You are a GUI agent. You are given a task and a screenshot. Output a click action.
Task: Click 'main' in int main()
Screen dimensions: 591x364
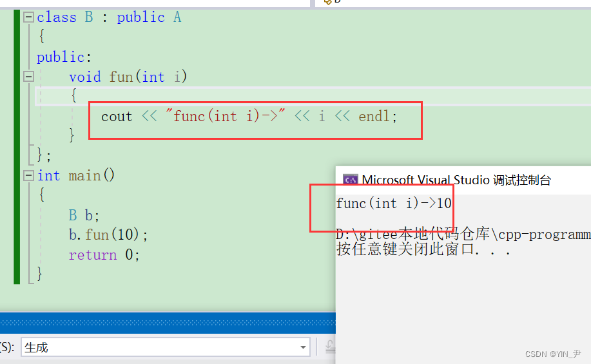click(85, 176)
